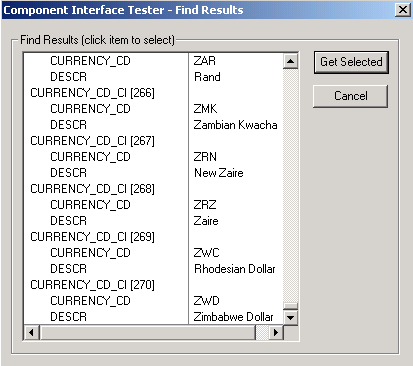Select the CURRENCY_CD_CI [270] row
Screen dimensions: 413x366
tap(92, 285)
